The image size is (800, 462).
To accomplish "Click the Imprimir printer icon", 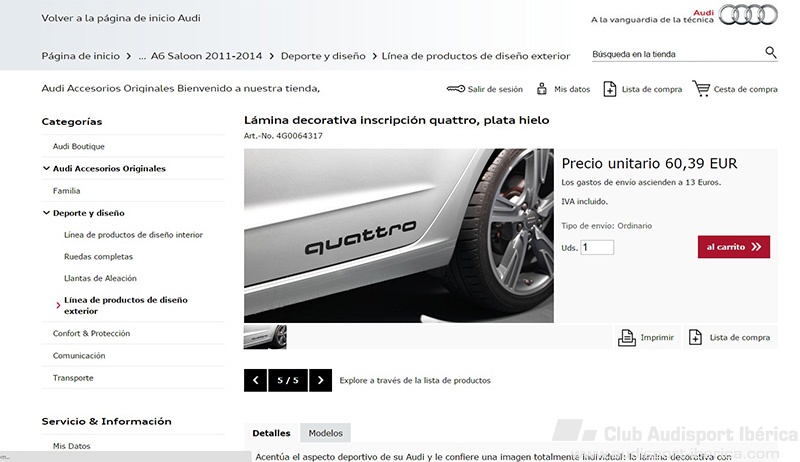I will click(627, 338).
